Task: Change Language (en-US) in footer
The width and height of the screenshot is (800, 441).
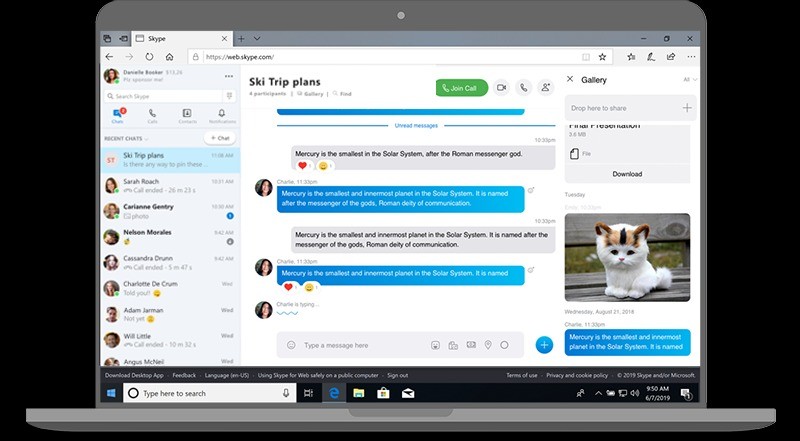Action: coord(227,375)
